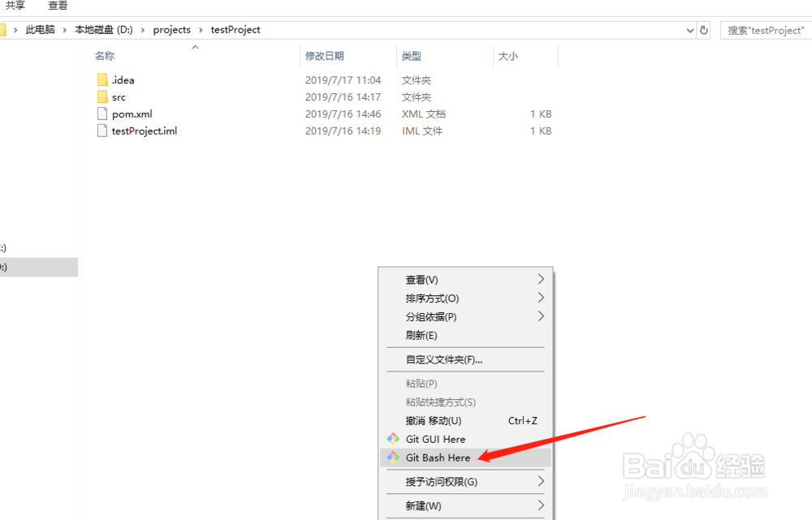This screenshot has width=812, height=520.
Task: Click date 2019/7/16 14:19
Action: point(343,131)
